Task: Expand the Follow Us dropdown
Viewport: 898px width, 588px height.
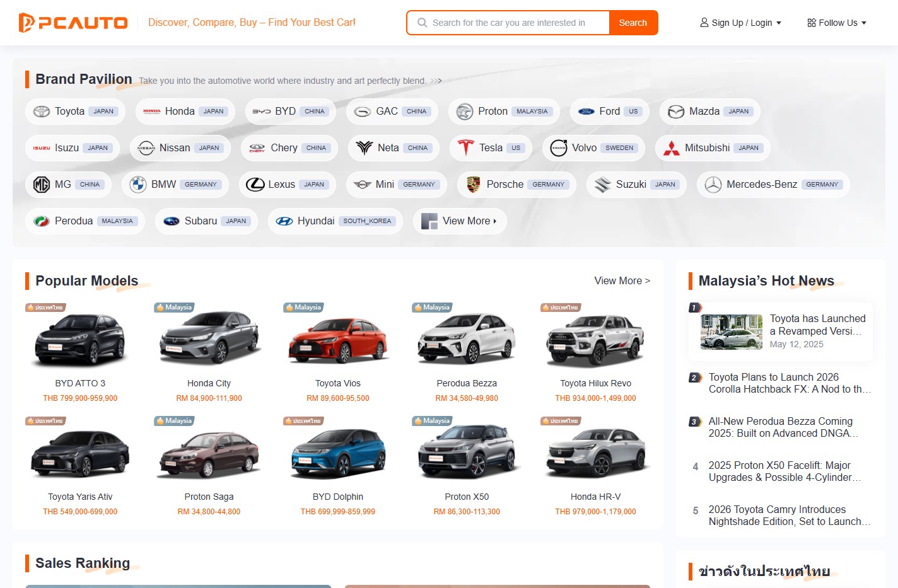Action: click(837, 23)
